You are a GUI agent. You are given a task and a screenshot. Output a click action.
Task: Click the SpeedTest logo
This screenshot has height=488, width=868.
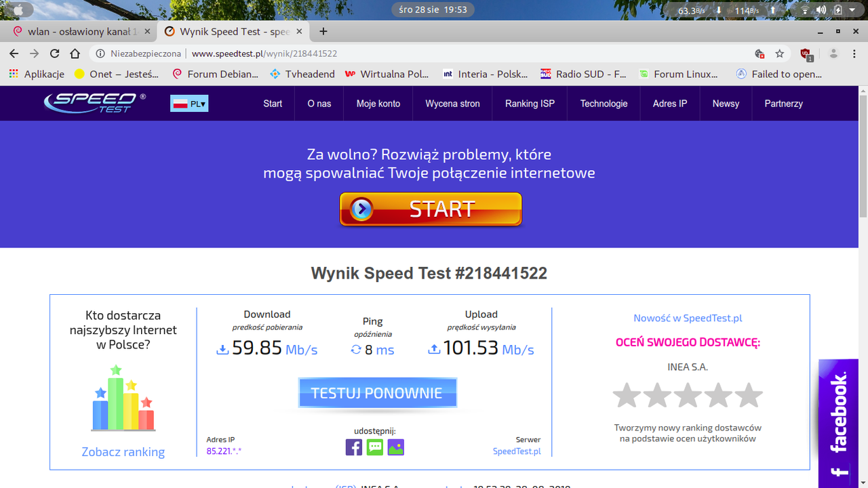tap(95, 103)
